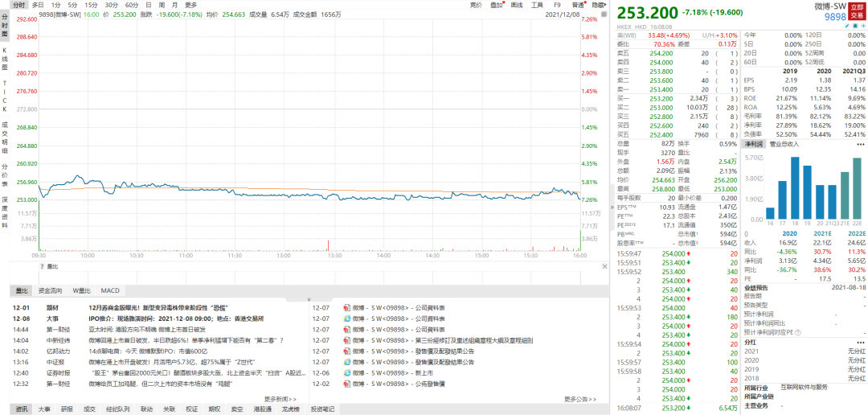This screenshot has width=868, height=415.
Task: Switch the chart to 营业总收入
Action: 784,144
